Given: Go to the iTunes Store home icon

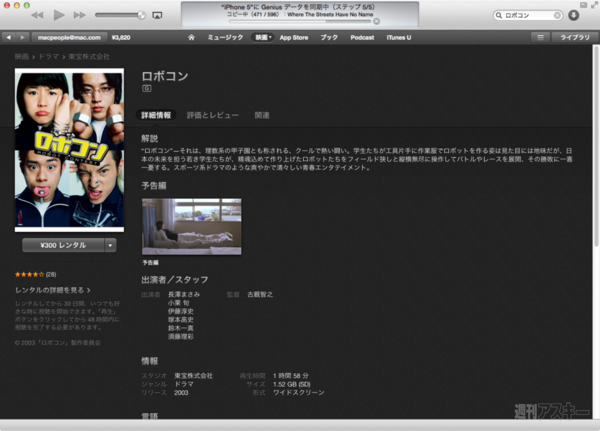Looking at the screenshot, I should click(191, 38).
